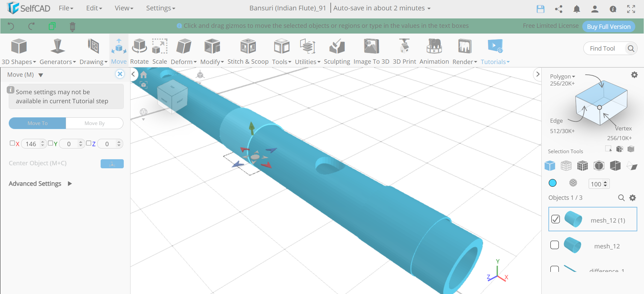Collapse the left panel arrow
Screen dimensions: 644x294
point(133,74)
